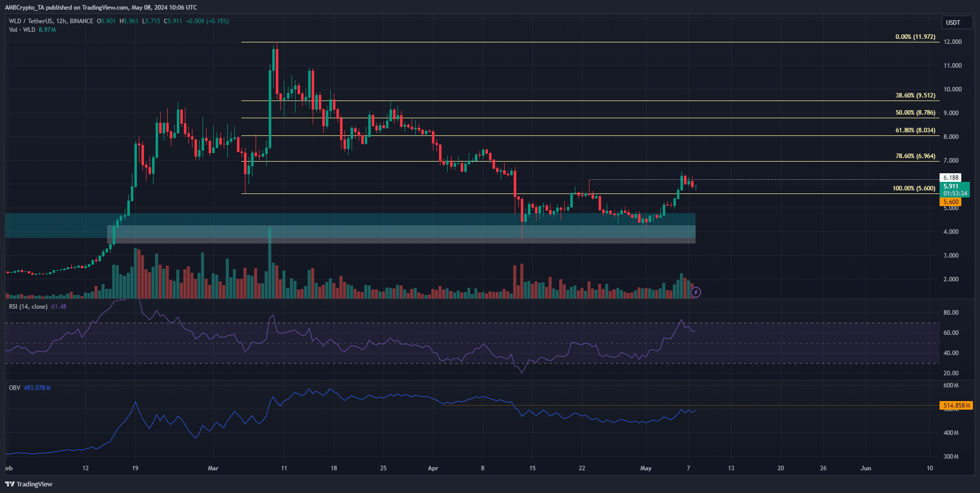Click the 300M OBV scale label
Image resolution: width=980 pixels, height=493 pixels.
[951, 457]
